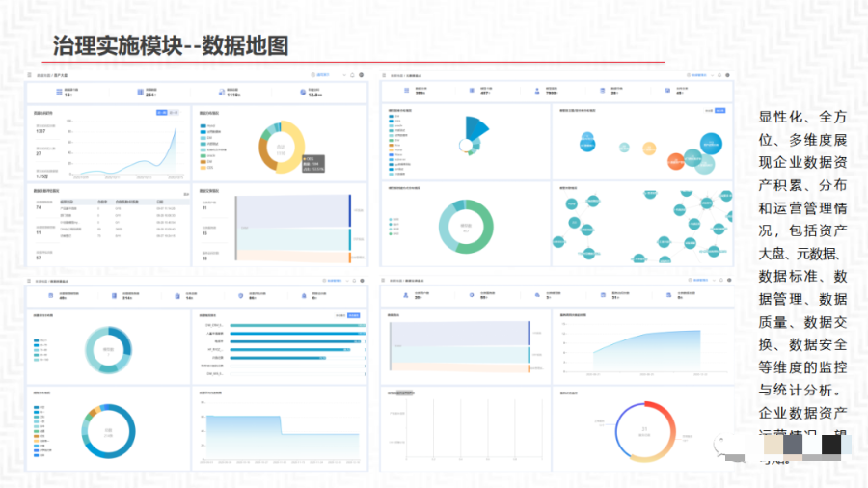Open the round avatar icon in the bottom-left dashboard
Screen dimensions: 868x488
[x=363, y=281]
